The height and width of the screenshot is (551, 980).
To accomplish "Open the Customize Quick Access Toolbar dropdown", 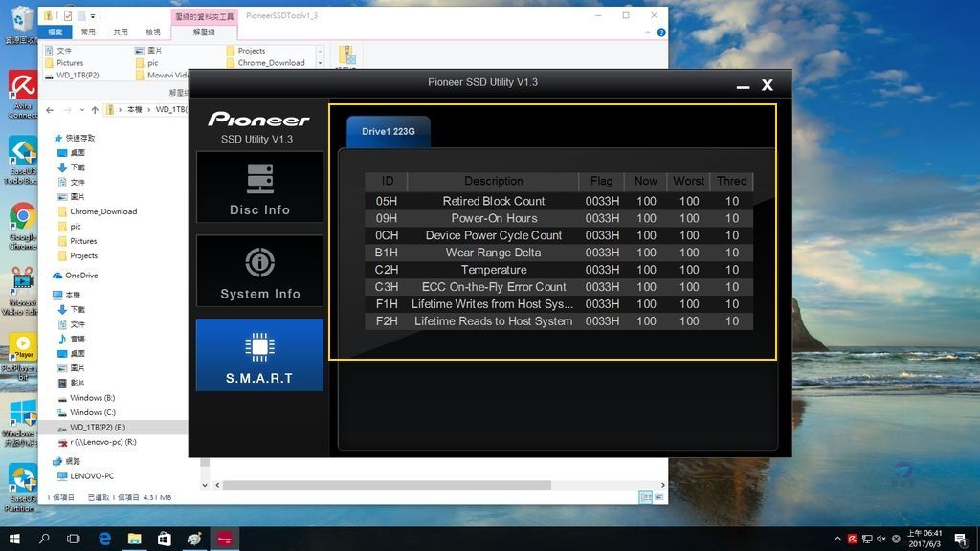I will (93, 15).
